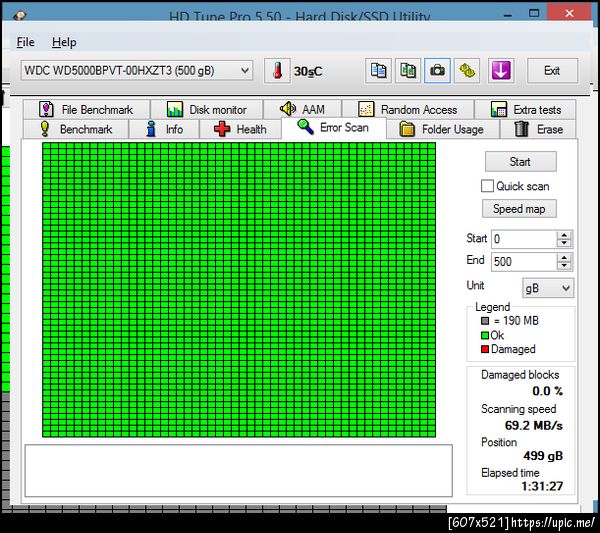The height and width of the screenshot is (533, 600).
Task: Click the purple download arrow icon
Action: click(x=501, y=71)
